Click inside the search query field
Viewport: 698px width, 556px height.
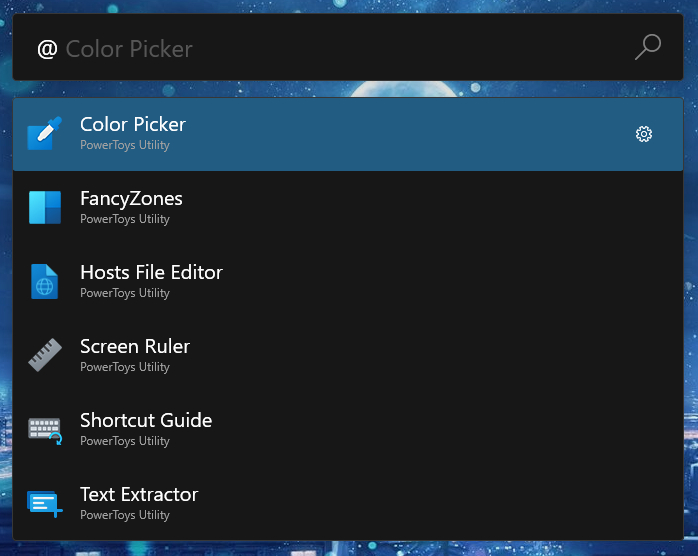330,48
